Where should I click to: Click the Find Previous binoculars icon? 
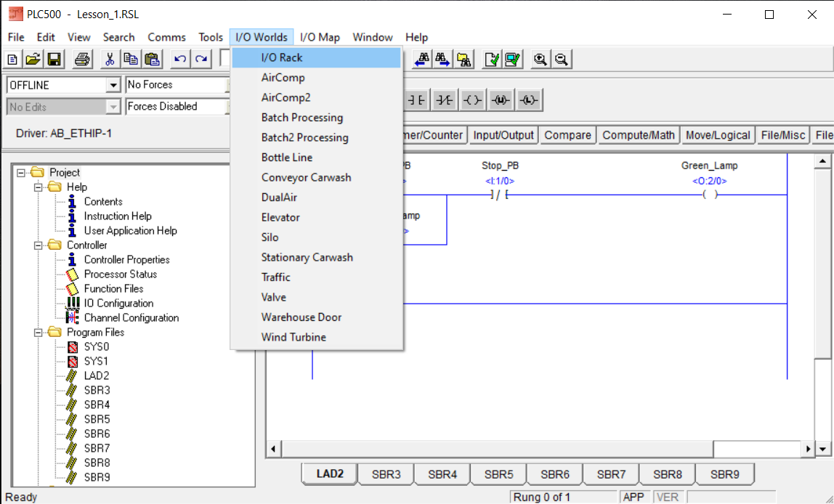point(422,59)
